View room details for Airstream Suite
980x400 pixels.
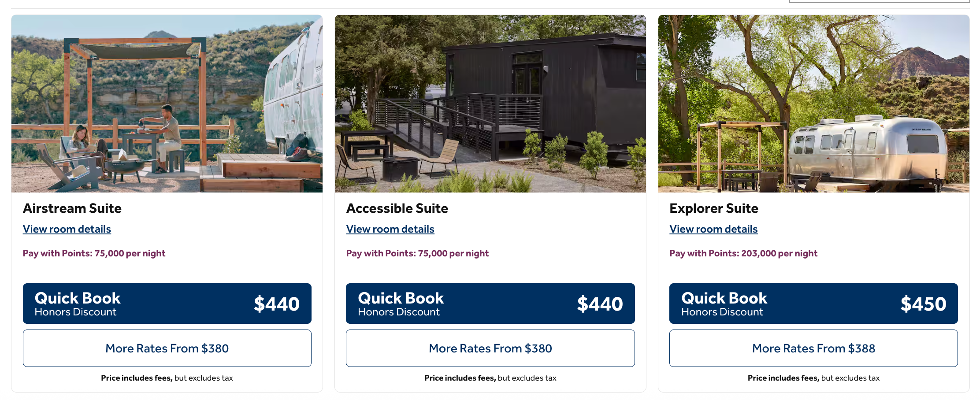coord(67,229)
